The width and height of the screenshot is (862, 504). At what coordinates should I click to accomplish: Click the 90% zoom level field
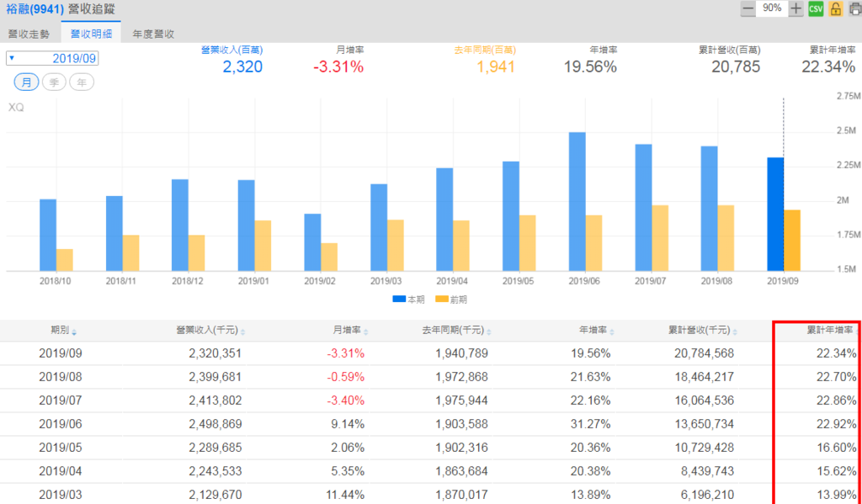pos(772,8)
